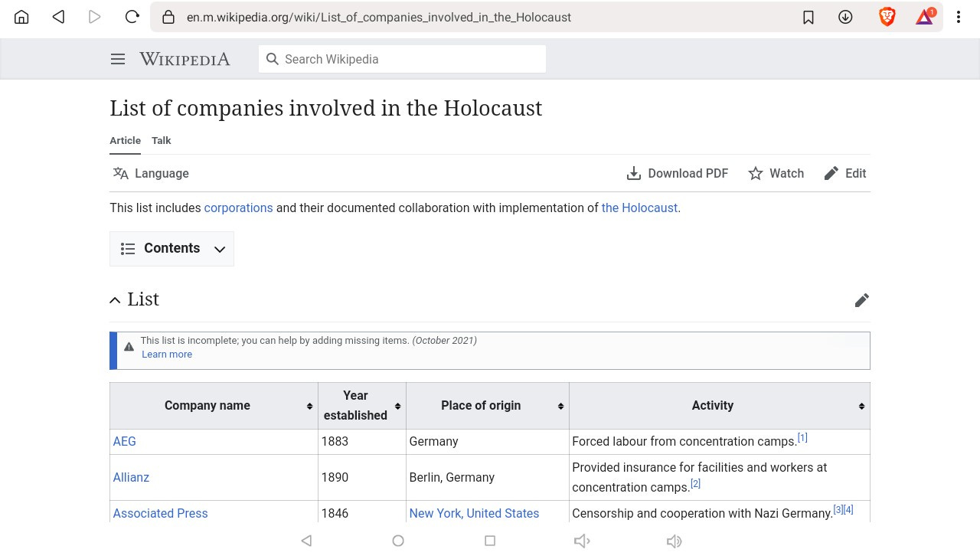The image size is (980, 559).
Task: Click the address bar URL
Action: [379, 17]
